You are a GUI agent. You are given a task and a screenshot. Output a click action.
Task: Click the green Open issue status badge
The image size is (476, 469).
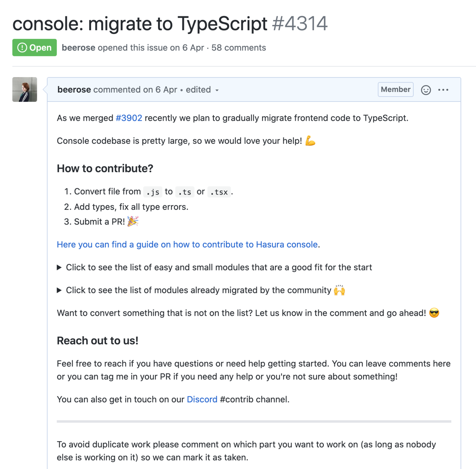pos(34,48)
